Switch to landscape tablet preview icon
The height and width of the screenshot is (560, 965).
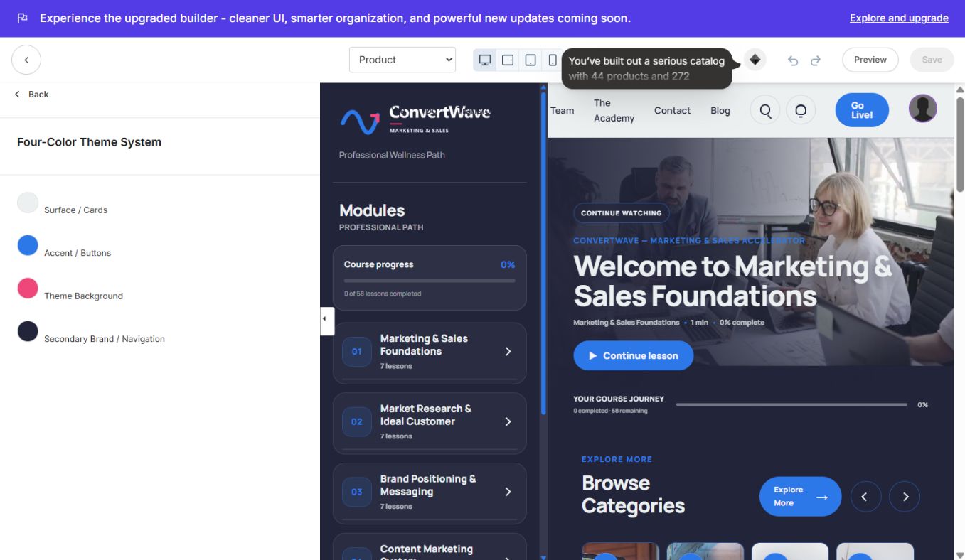(x=508, y=60)
